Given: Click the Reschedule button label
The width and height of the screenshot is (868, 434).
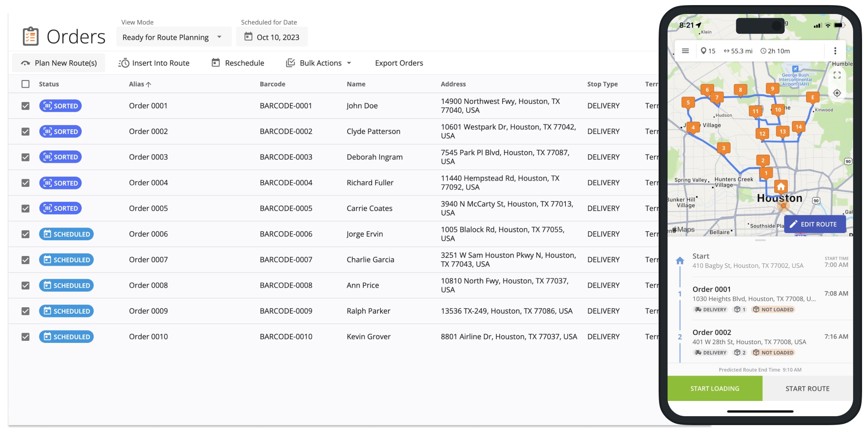Looking at the screenshot, I should (245, 63).
